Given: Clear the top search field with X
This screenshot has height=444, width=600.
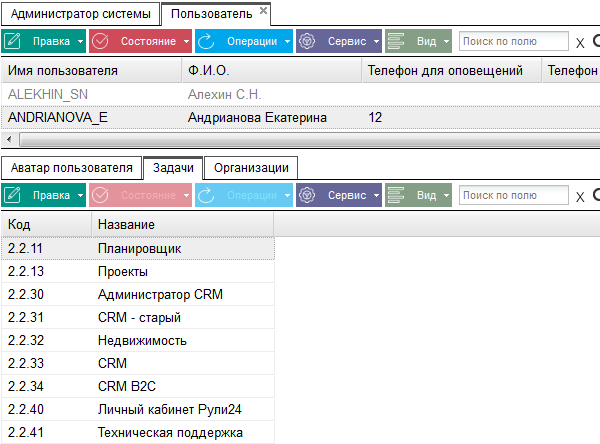Looking at the screenshot, I should pyautogui.click(x=580, y=42).
